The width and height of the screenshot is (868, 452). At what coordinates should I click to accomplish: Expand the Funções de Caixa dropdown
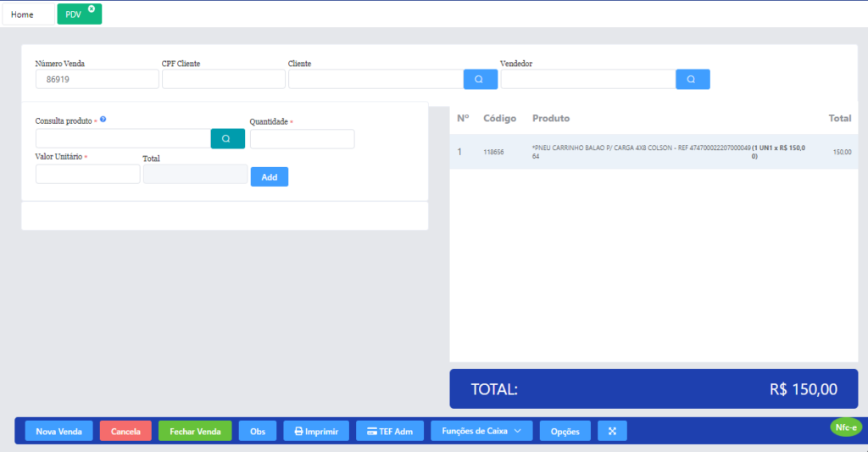pos(481,431)
